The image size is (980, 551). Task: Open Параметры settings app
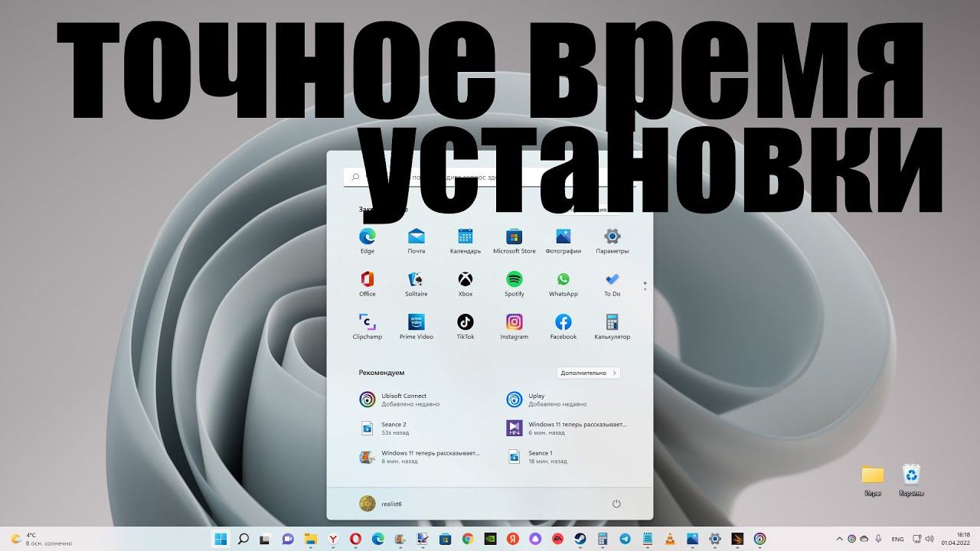point(612,240)
